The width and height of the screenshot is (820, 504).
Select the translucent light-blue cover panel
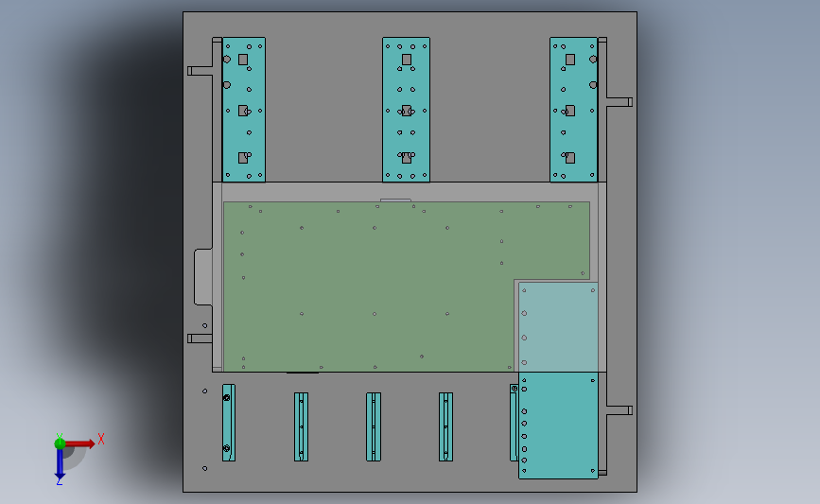tap(558, 327)
